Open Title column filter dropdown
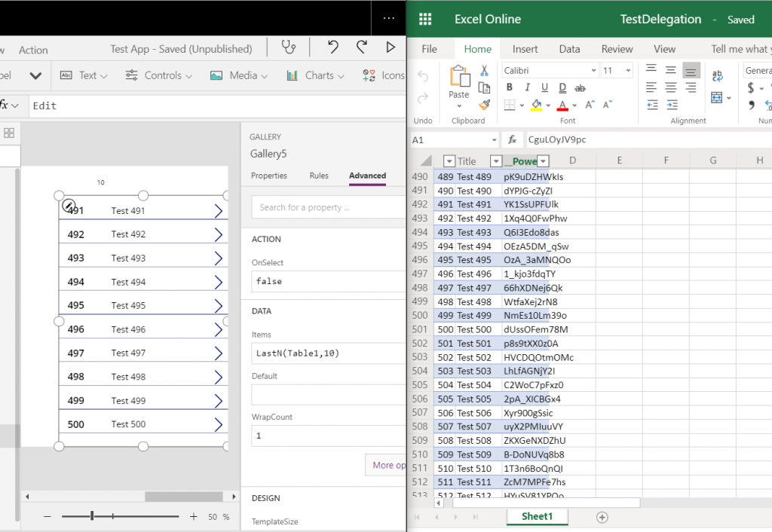Screen dimensions: 772x532 [x=496, y=161]
